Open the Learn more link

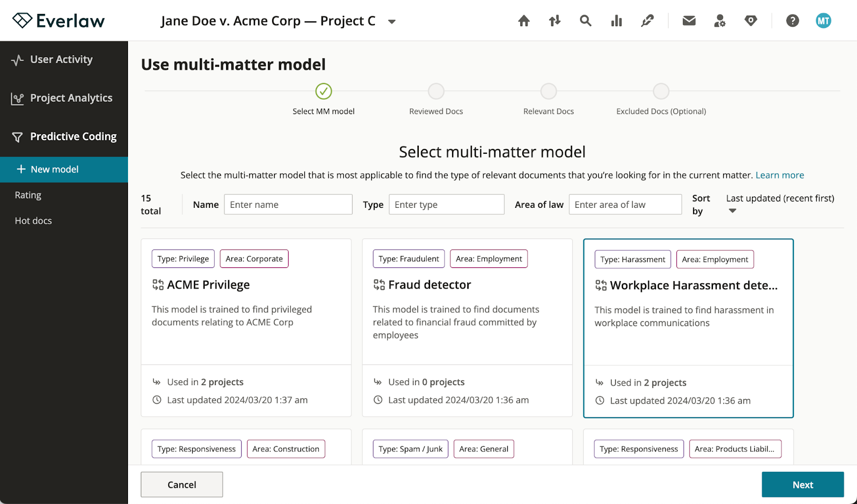[x=780, y=175]
